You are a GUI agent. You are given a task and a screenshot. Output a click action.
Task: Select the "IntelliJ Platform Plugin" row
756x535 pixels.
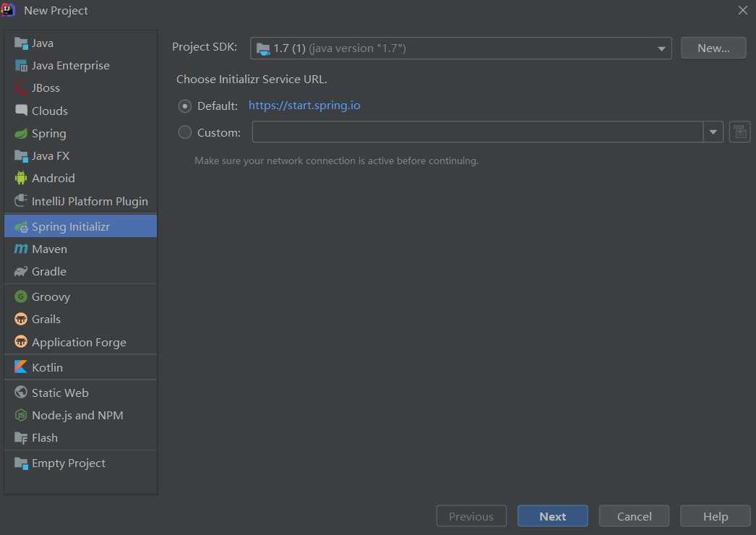tap(80, 201)
